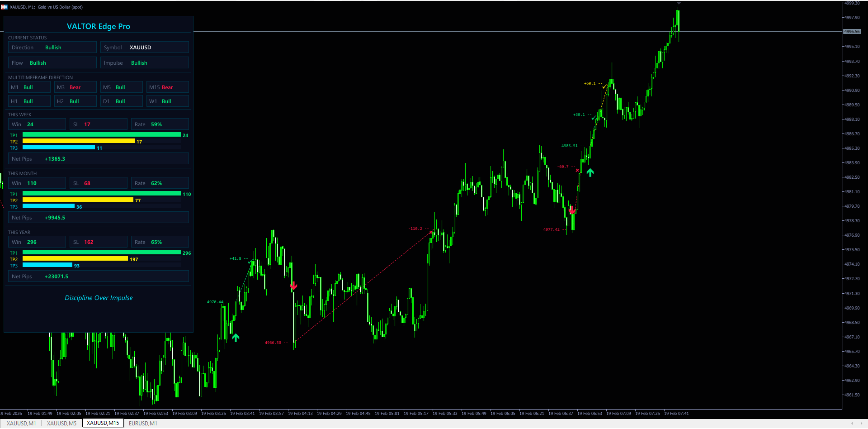Image resolution: width=868 pixels, height=429 pixels.
Task: Click the D1 Bull timeframe cell
Action: tap(122, 101)
